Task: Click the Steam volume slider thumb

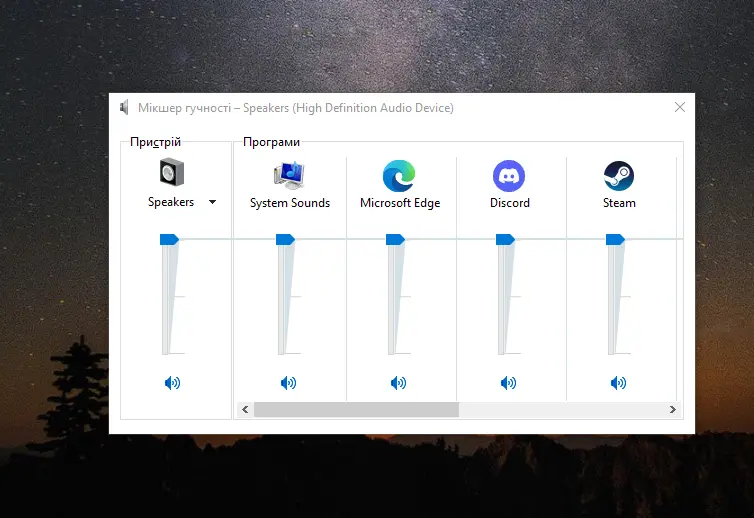Action: 615,239
